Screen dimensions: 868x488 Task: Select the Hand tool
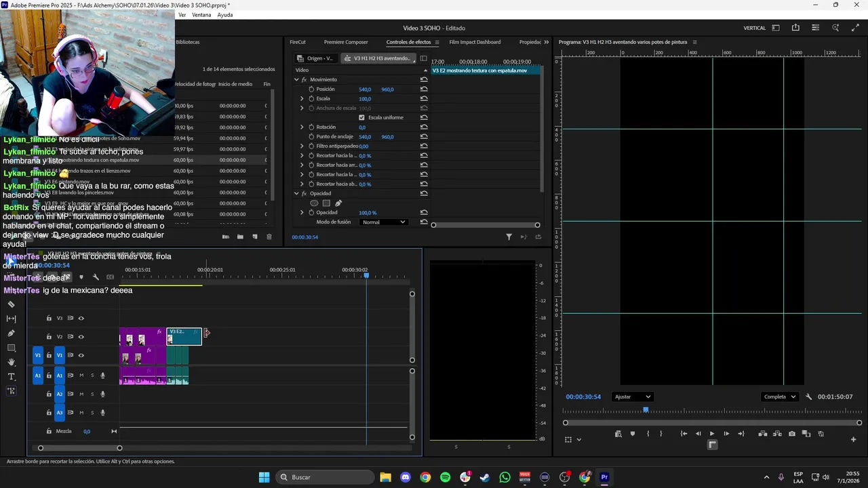point(11,362)
